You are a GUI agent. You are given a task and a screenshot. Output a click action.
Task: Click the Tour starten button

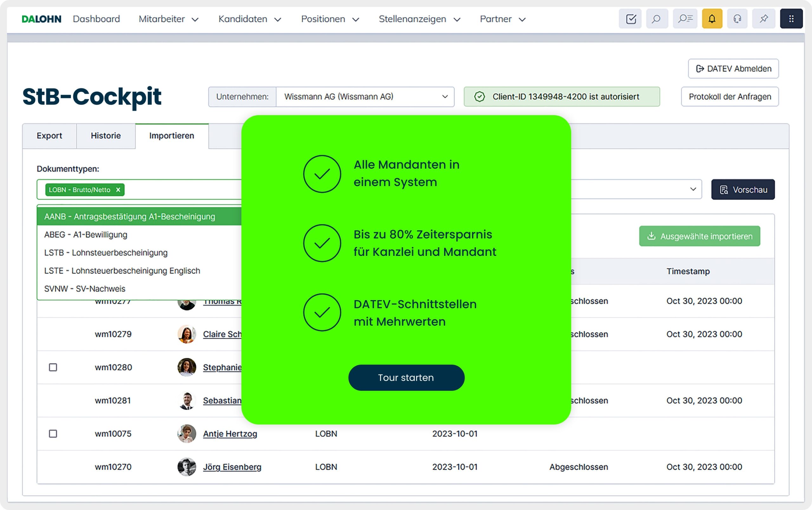[406, 377]
